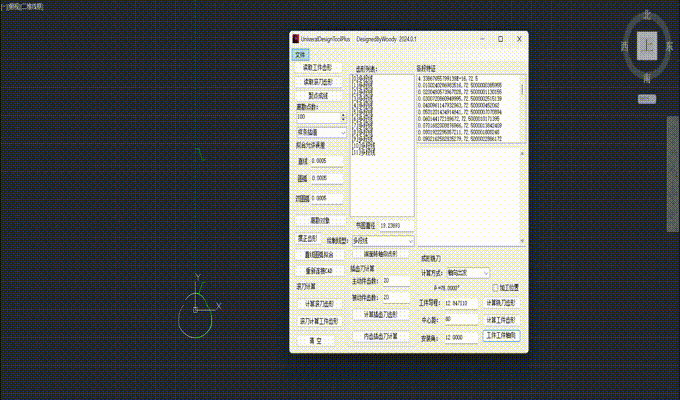680x400 pixels.
Task: Click the 中心距 field showing 80
Action: pos(461,320)
